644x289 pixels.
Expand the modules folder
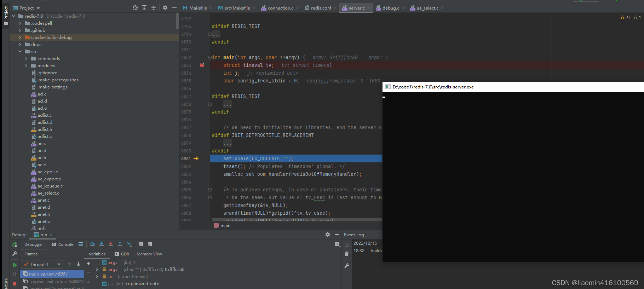[26, 66]
